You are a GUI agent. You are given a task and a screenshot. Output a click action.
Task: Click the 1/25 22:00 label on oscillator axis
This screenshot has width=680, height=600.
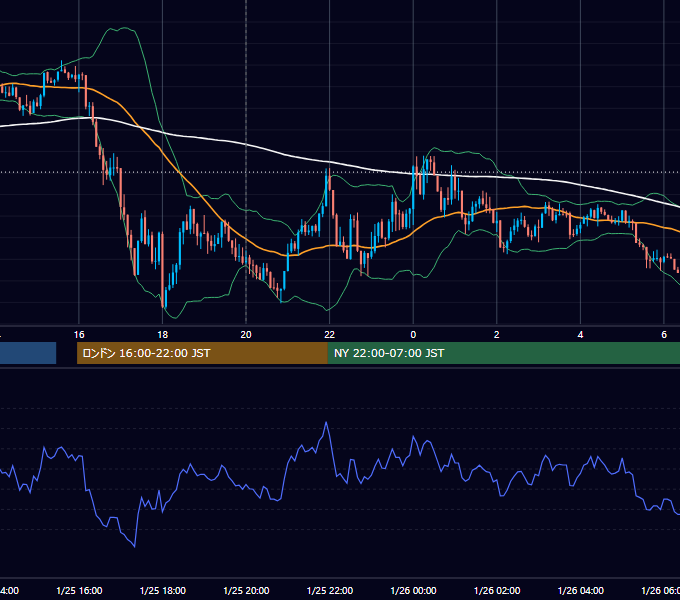(330, 590)
